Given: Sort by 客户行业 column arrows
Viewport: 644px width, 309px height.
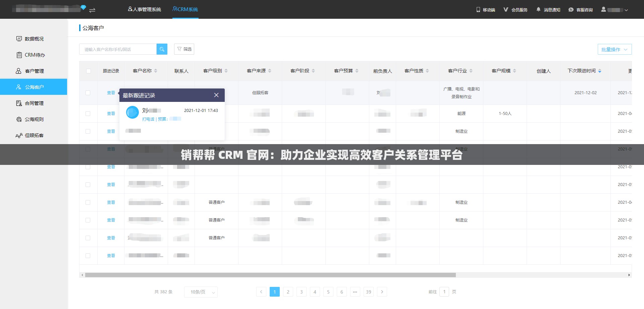Looking at the screenshot, I should coord(471,71).
